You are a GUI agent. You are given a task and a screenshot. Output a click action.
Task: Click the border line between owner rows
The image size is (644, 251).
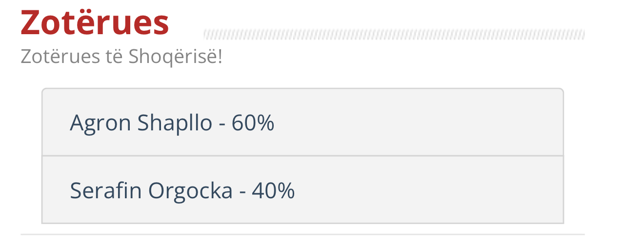[x=302, y=156]
